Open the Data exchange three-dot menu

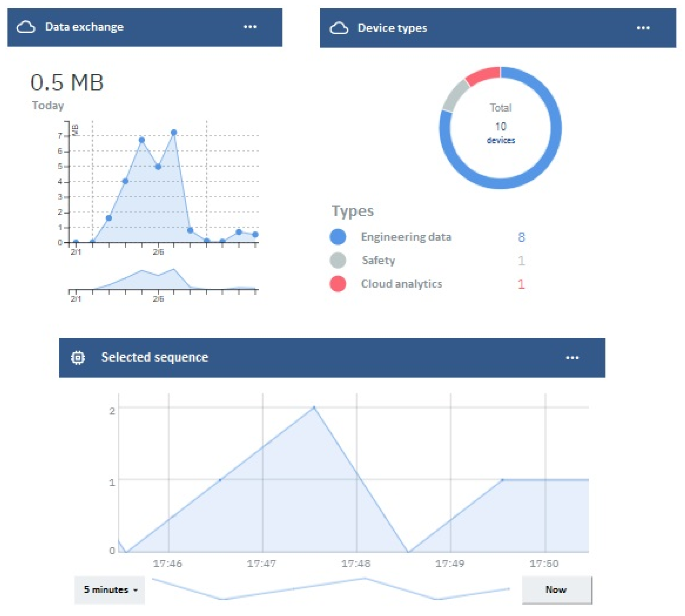(250, 27)
